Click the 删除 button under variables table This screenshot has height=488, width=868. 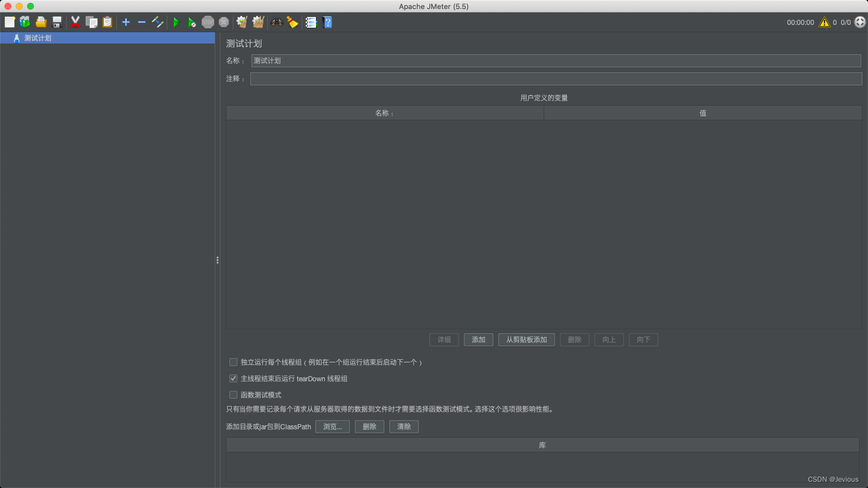[x=575, y=339]
